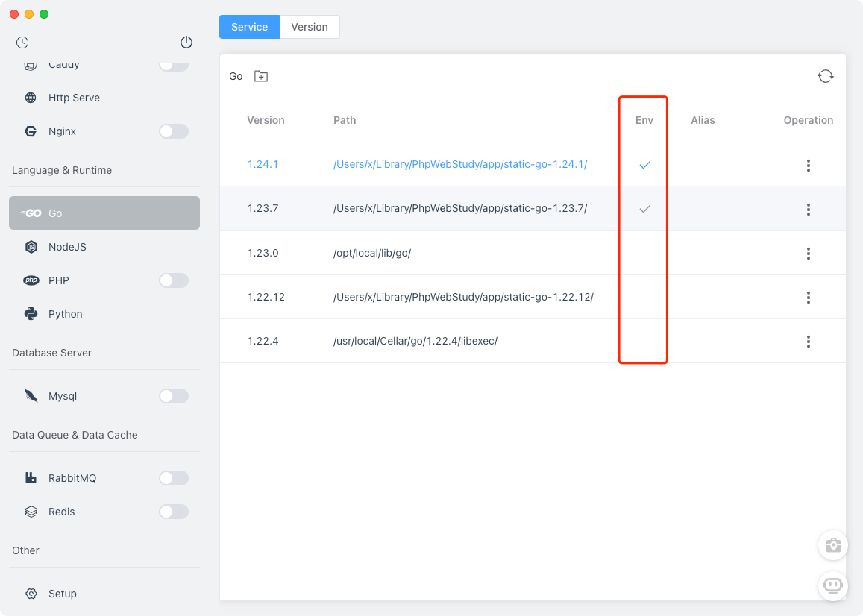Click the Setup gear icon
This screenshot has width=863, height=616.
point(31,594)
